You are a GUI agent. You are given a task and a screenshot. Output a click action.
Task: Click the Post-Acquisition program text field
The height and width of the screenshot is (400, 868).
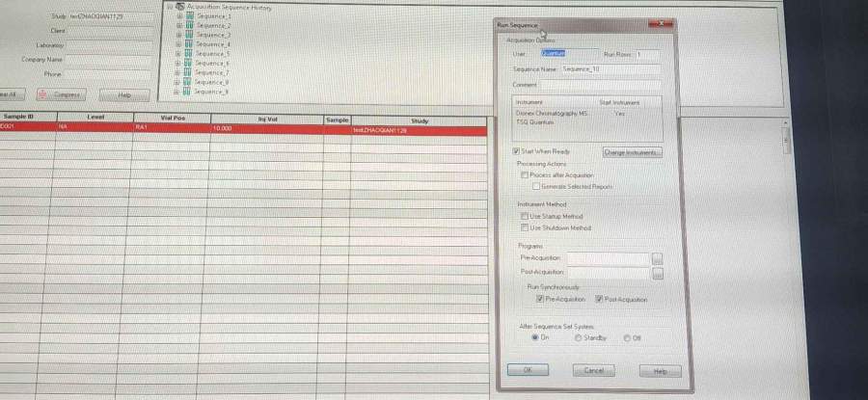click(x=608, y=273)
